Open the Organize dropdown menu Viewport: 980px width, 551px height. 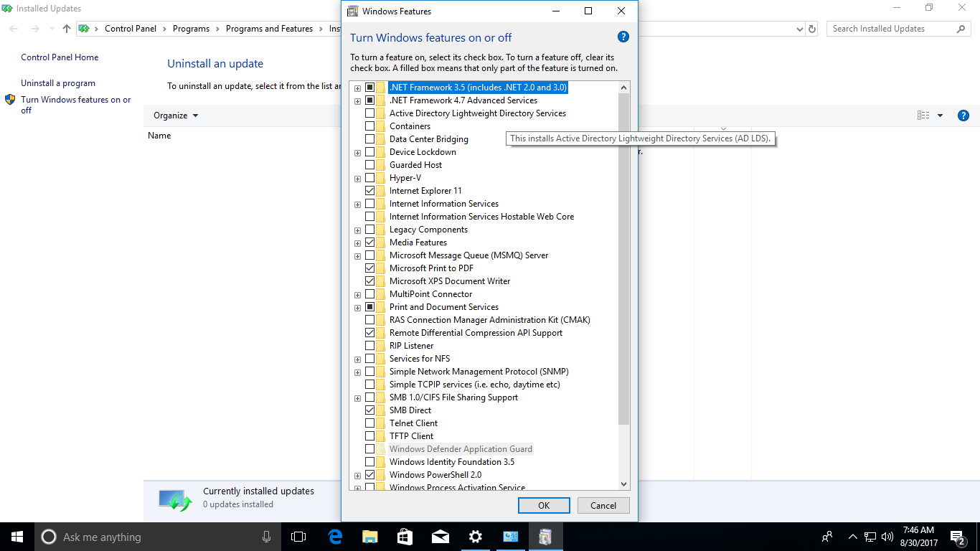tap(176, 116)
